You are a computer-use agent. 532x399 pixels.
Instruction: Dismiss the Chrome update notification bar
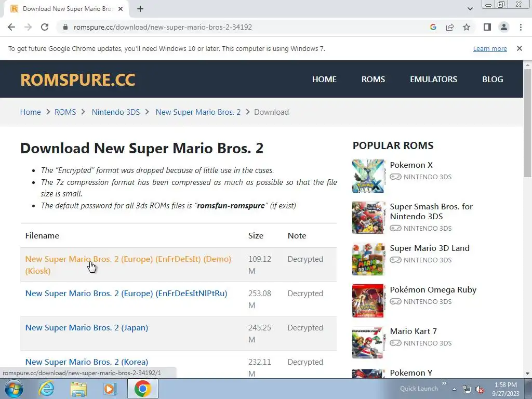point(519,48)
